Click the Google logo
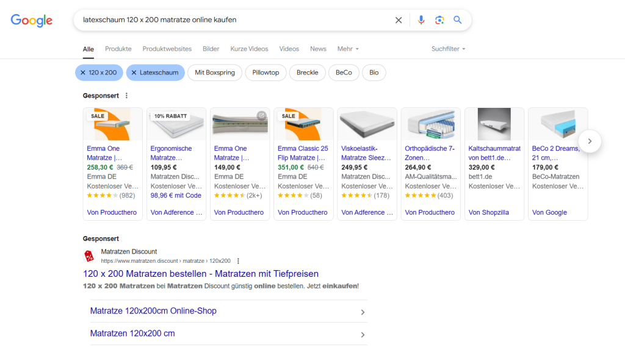Viewport: 625px width, 364px height. click(x=32, y=20)
